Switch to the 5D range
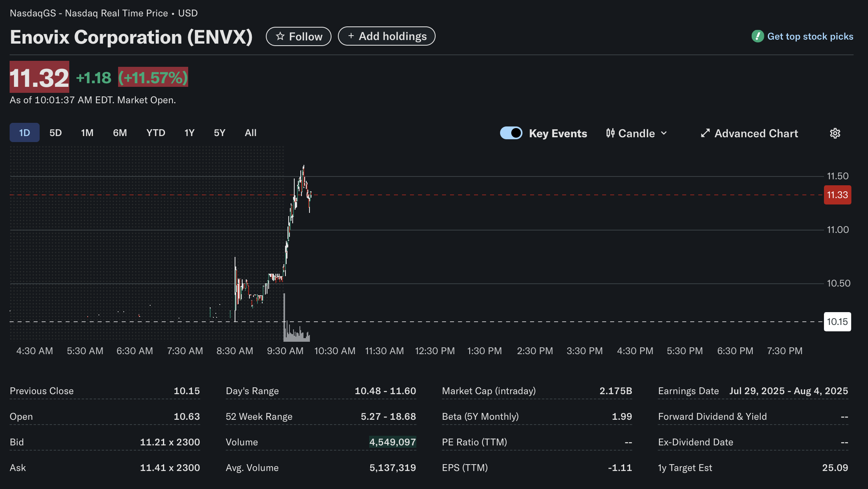 56,132
